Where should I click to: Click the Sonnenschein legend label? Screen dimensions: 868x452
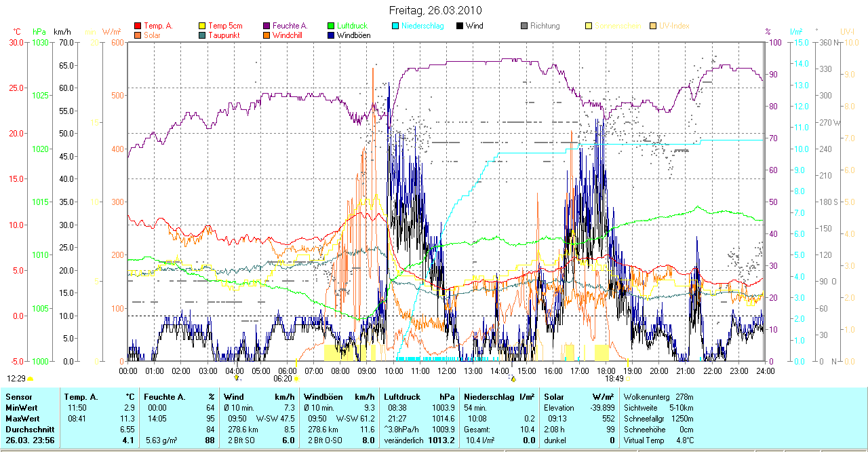[617, 26]
